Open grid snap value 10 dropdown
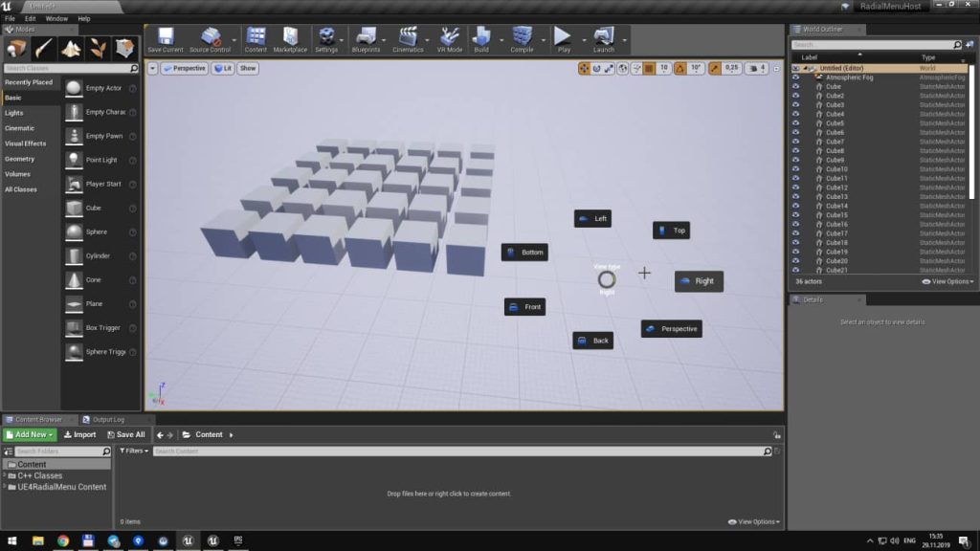 [x=664, y=68]
